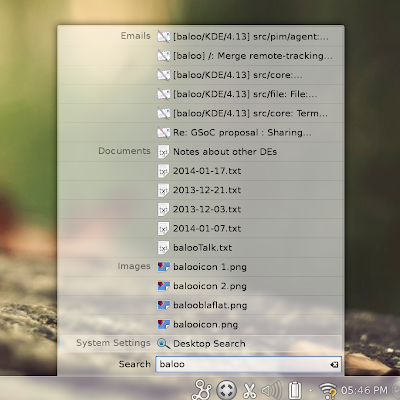This screenshot has width=400, height=400.
Task: Open the clipboard scissors tray icon
Action: click(249, 390)
